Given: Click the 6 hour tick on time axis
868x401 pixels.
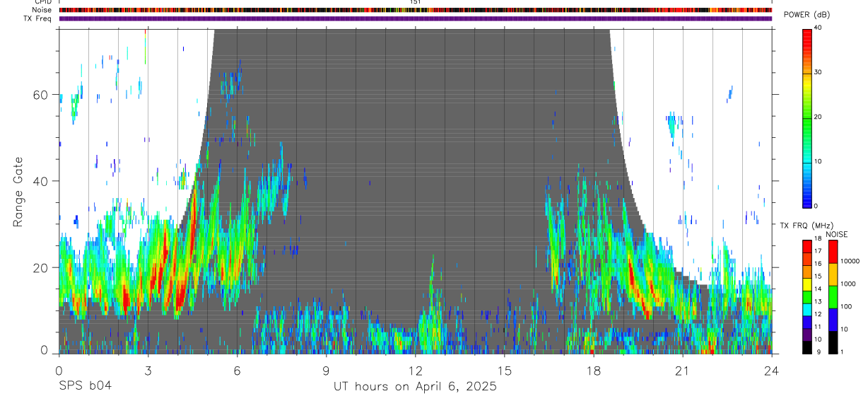Looking at the screenshot, I should 237,371.
